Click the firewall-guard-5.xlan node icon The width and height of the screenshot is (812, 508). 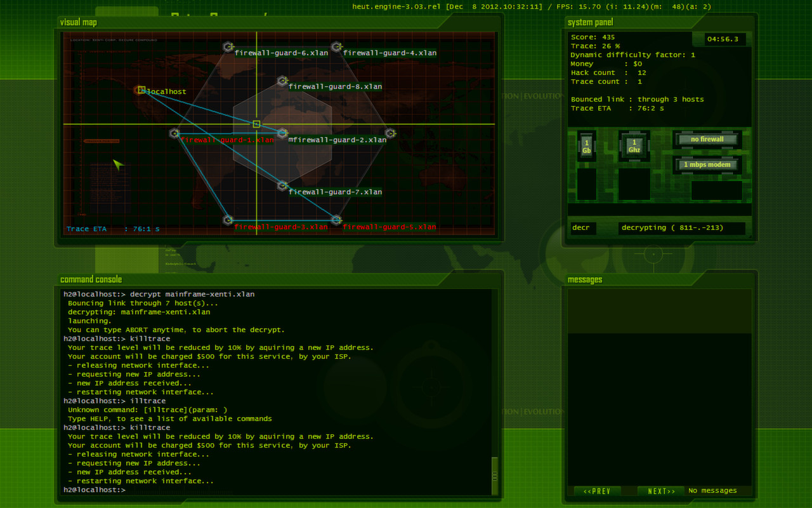(336, 220)
